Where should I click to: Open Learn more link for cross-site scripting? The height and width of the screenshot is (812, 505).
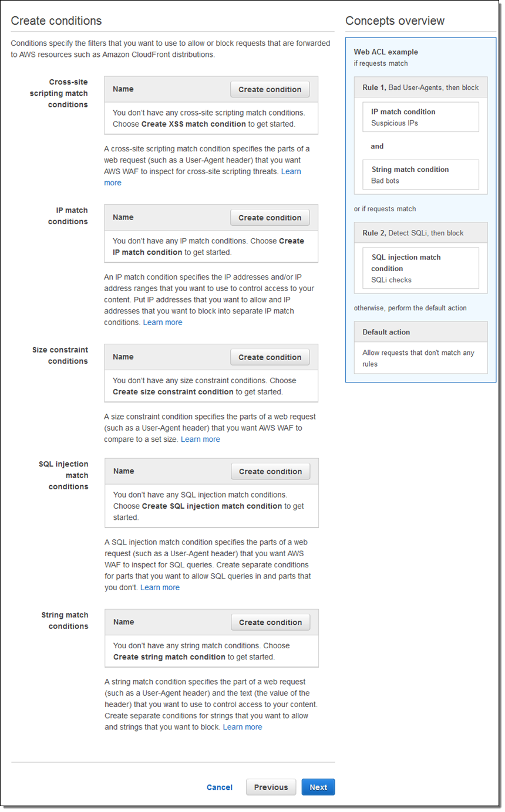(x=291, y=171)
